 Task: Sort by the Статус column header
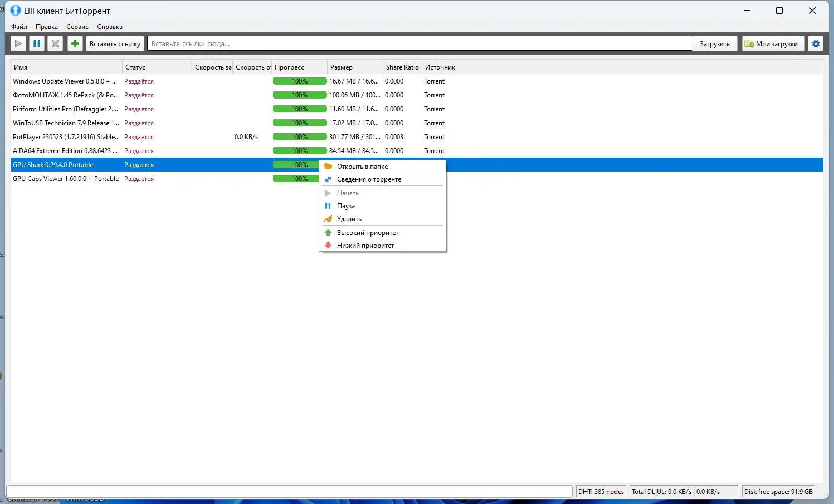point(157,67)
